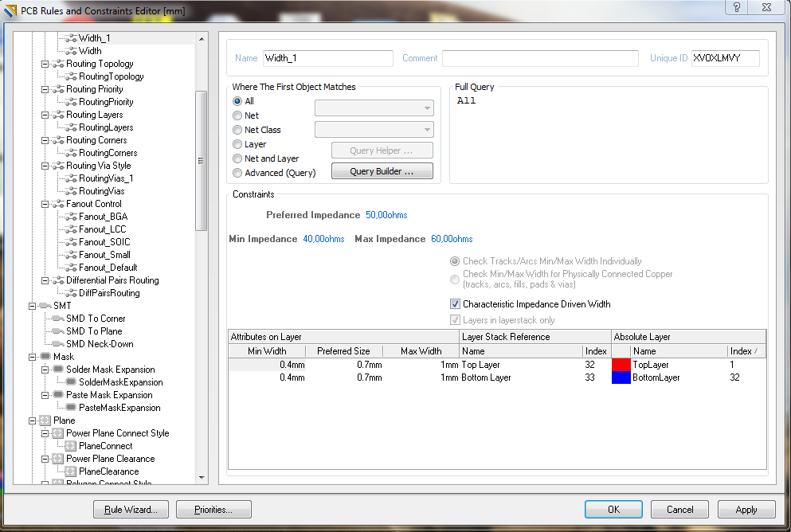This screenshot has height=532, width=791.
Task: Click the Preferred Impedance 50,00ohms value
Action: tap(386, 215)
